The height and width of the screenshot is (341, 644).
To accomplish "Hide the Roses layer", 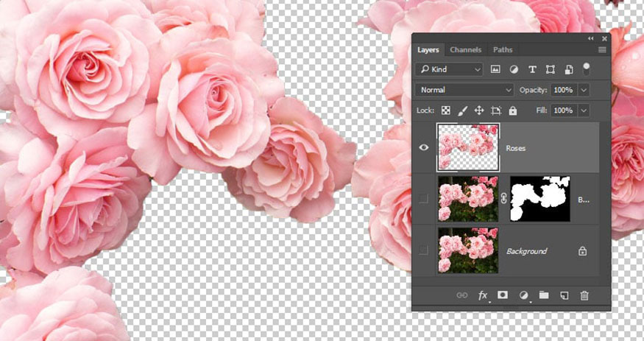I will (x=423, y=147).
